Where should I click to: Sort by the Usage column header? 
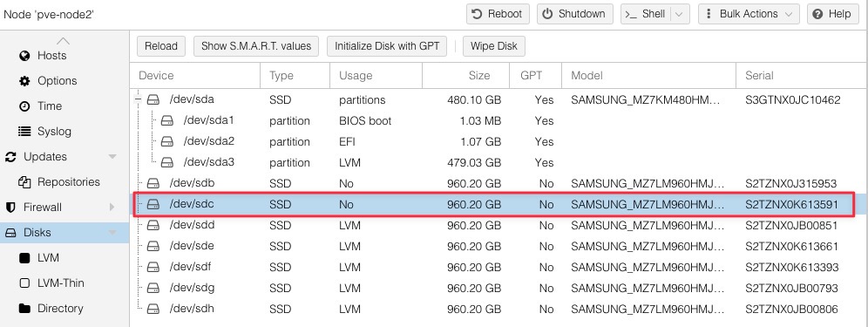(x=376, y=75)
